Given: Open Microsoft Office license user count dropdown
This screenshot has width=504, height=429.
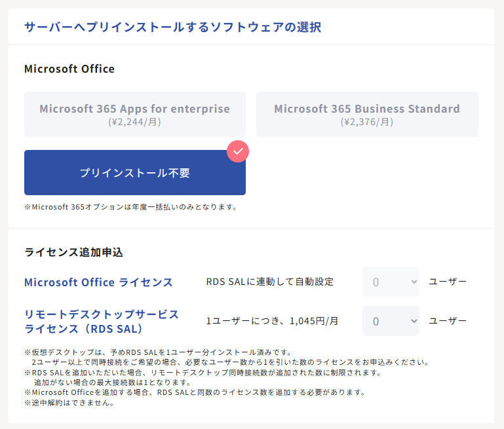Looking at the screenshot, I should [391, 282].
